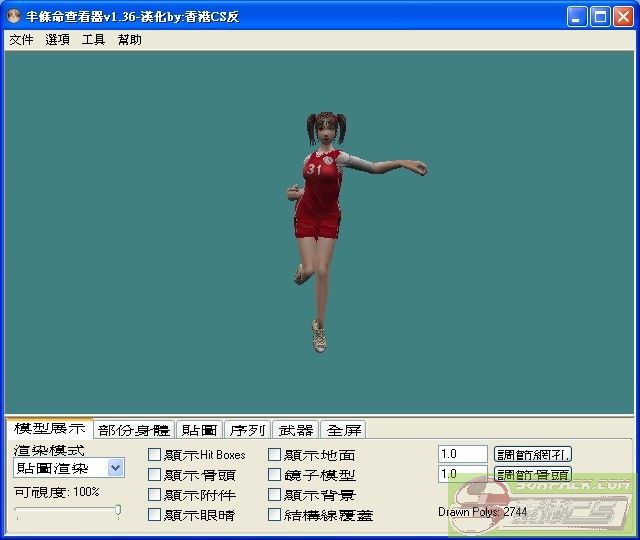Viewport: 640px width, 540px height.
Task: Open the 文件 menu
Action: point(21,40)
